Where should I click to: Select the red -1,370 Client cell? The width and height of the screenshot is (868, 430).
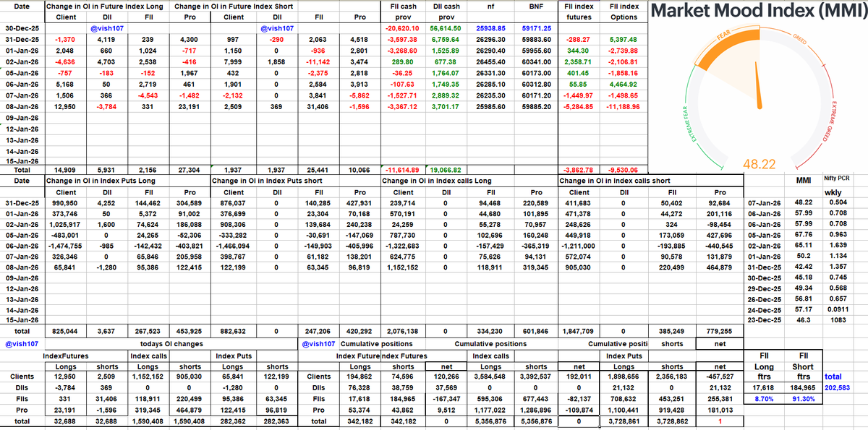(x=65, y=39)
